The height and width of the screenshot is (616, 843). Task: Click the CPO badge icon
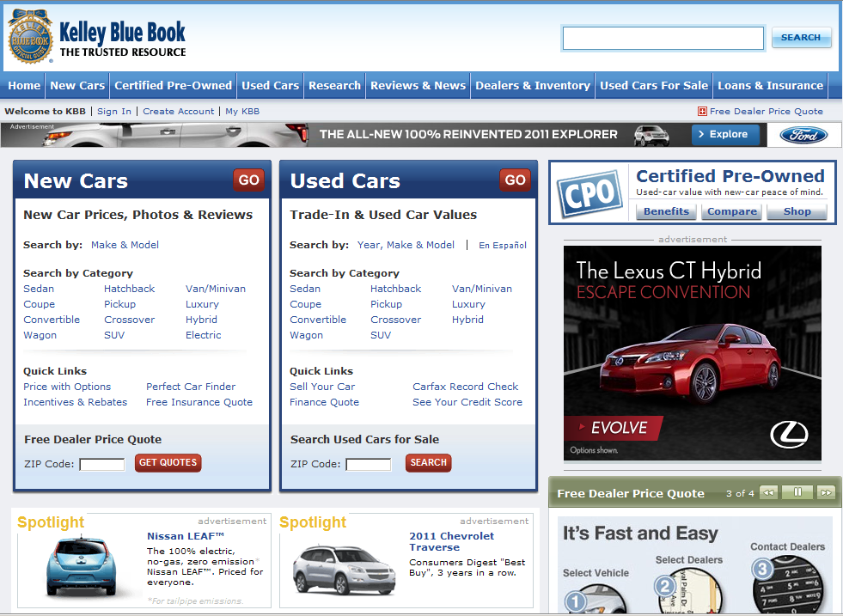[x=589, y=194]
